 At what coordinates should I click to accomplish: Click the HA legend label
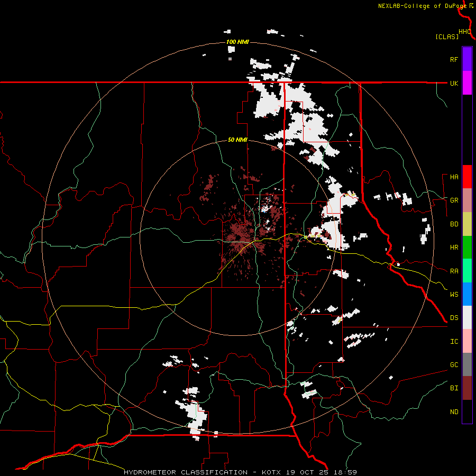[x=454, y=177]
